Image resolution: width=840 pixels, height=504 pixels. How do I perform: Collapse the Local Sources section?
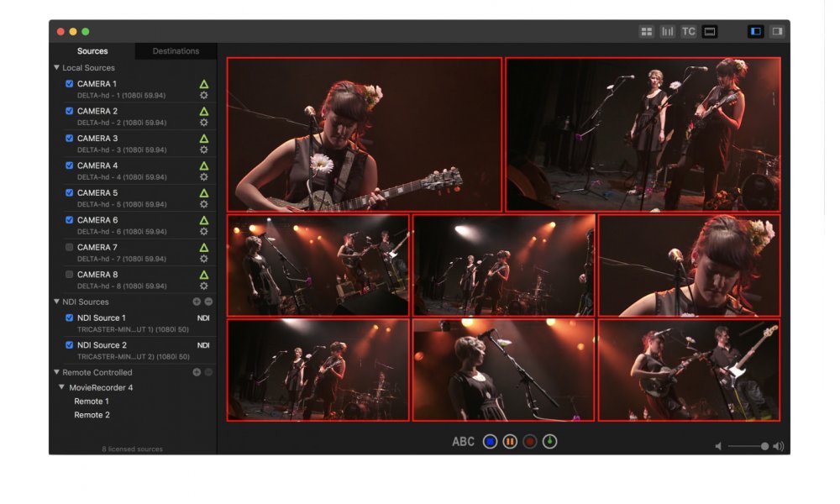[56, 67]
